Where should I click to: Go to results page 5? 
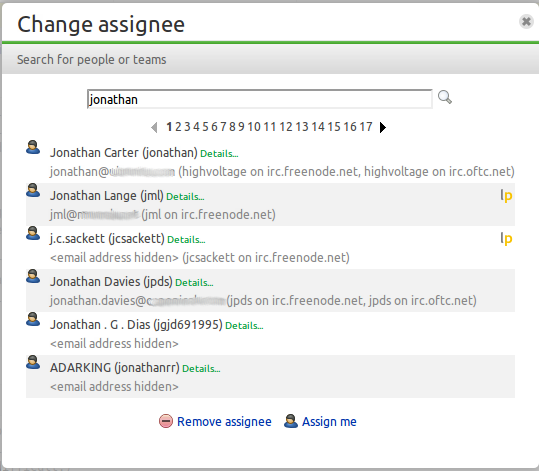click(205, 127)
